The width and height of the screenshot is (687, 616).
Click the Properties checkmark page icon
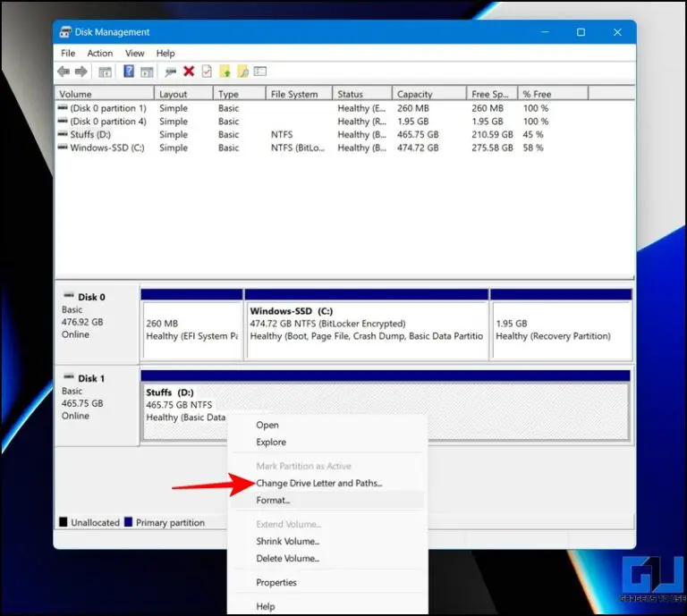(x=207, y=72)
